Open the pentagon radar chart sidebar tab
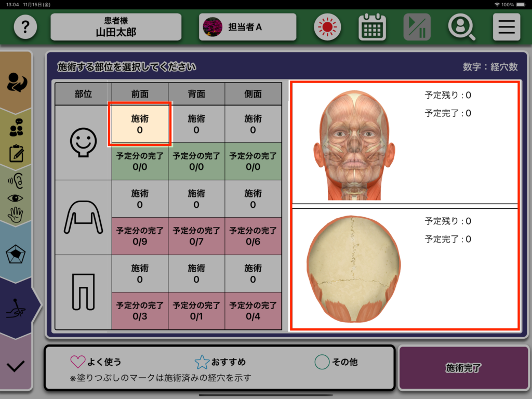Screen dimensions: 532x399 click(x=17, y=255)
